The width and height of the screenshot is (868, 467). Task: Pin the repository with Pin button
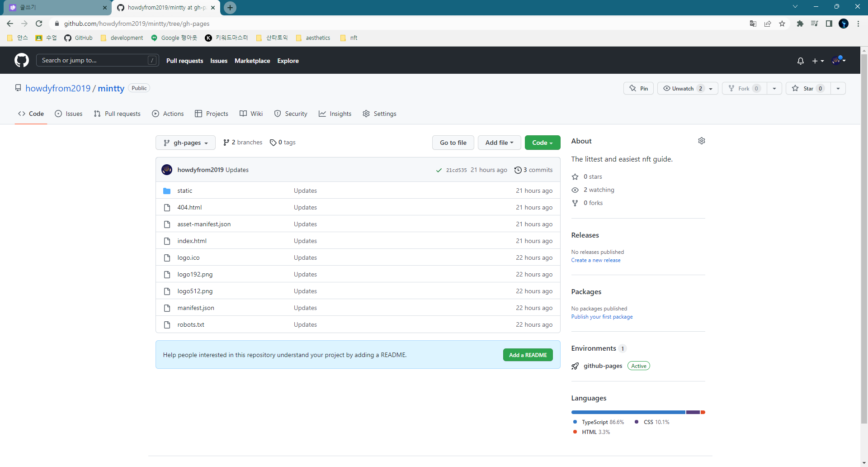[639, 88]
